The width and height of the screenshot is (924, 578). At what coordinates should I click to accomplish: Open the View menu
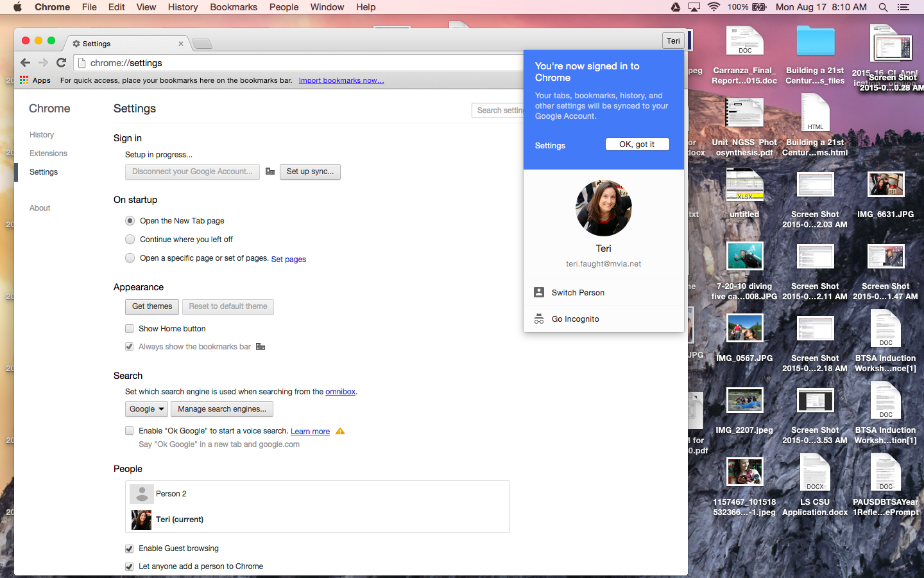click(x=146, y=7)
